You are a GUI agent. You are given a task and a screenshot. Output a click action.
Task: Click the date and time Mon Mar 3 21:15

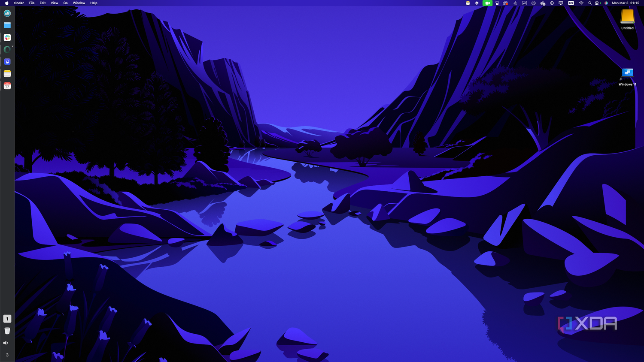pos(626,3)
